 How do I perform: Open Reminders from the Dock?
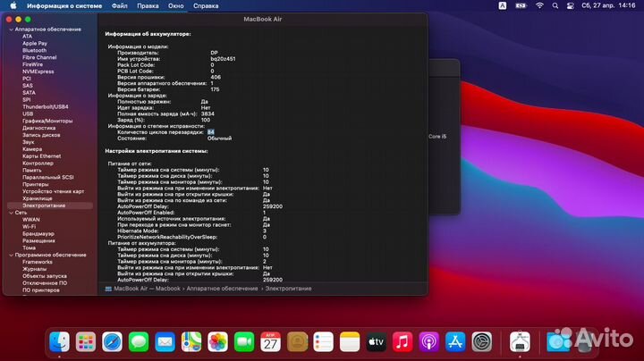pos(323,341)
